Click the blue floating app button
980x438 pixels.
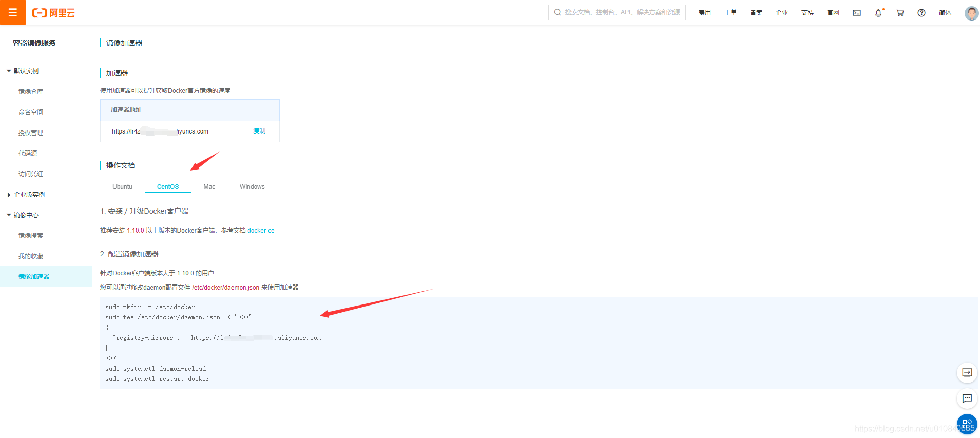[x=967, y=424]
